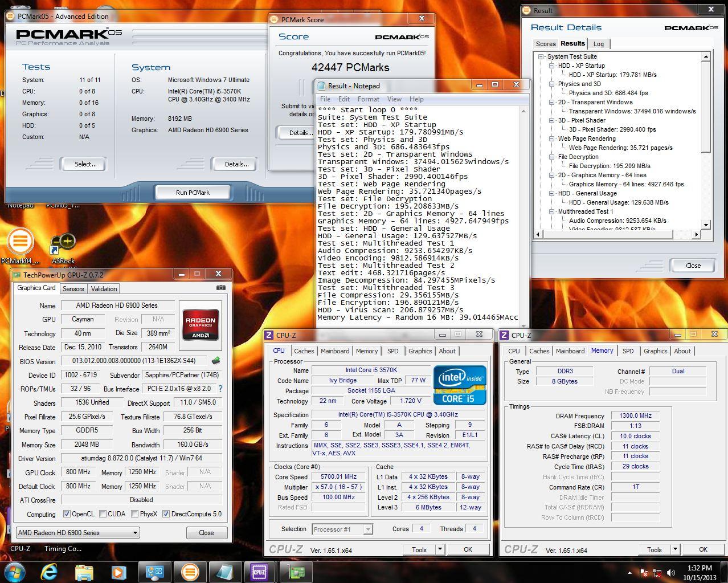Click OK in the CPU-Z Memory window

coord(703,549)
